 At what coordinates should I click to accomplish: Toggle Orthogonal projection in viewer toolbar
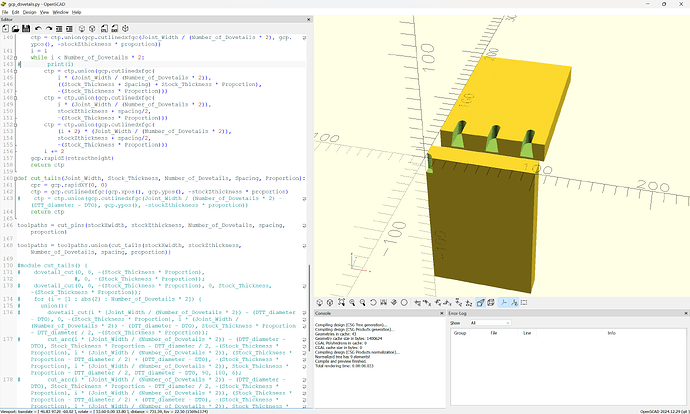[491, 303]
